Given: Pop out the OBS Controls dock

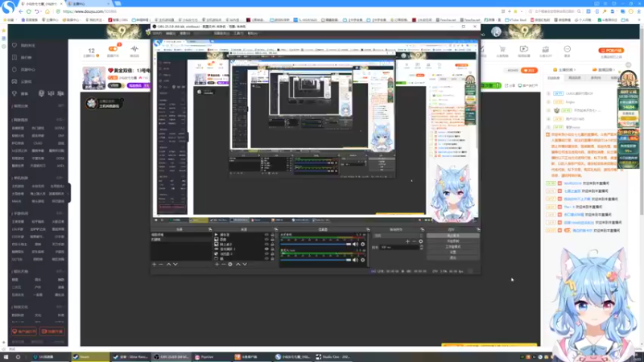Looking at the screenshot, I should pyautogui.click(x=478, y=229).
